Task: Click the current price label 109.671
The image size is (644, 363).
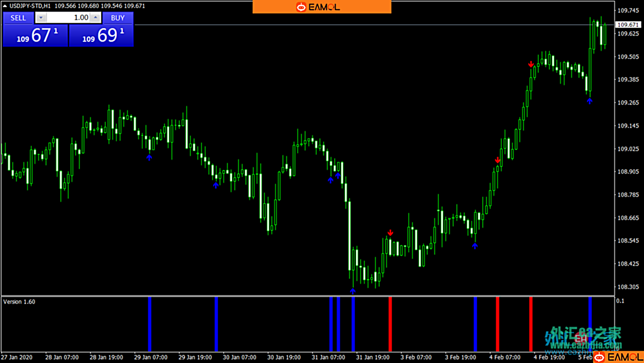Action: (628, 25)
